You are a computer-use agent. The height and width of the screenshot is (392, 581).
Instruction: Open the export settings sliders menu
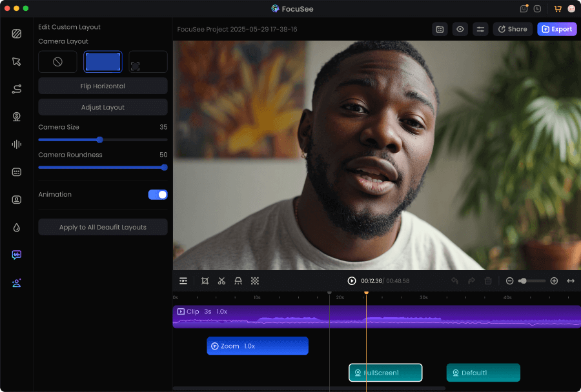tap(480, 29)
